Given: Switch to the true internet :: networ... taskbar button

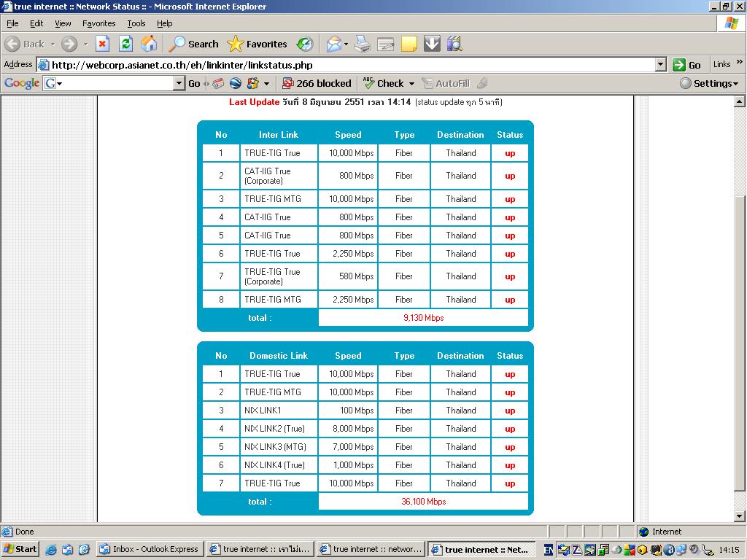Looking at the screenshot, I should (371, 549).
